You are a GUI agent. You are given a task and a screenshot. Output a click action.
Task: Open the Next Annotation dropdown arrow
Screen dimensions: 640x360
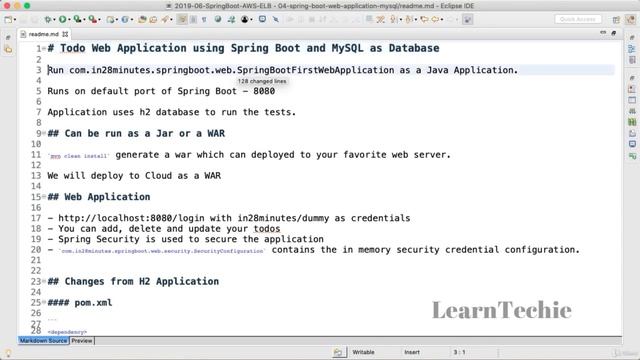click(x=400, y=20)
